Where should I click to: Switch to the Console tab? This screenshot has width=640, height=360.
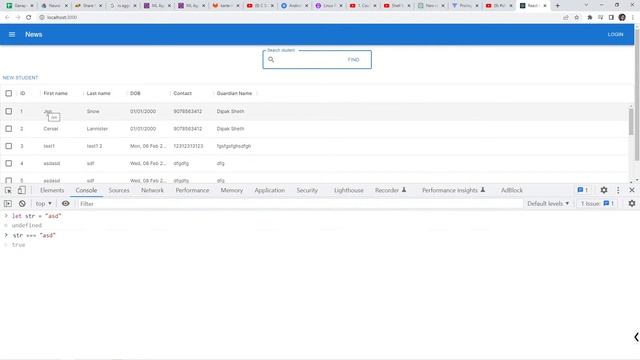click(86, 190)
